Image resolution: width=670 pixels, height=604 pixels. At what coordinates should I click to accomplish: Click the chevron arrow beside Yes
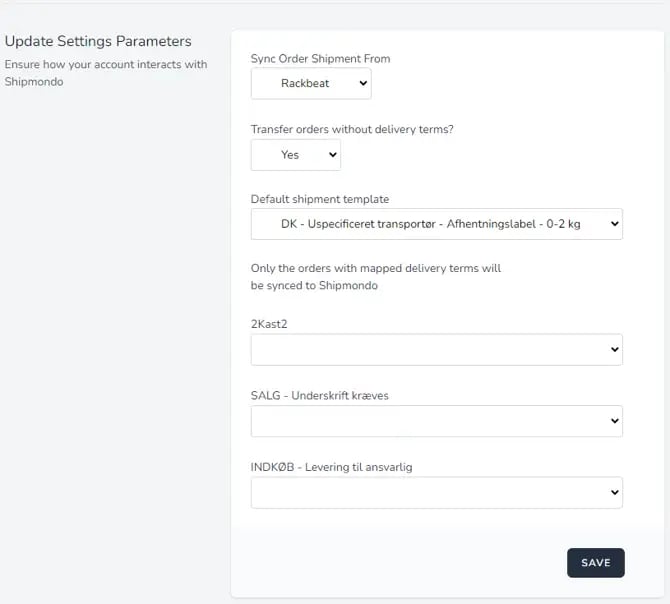click(331, 155)
